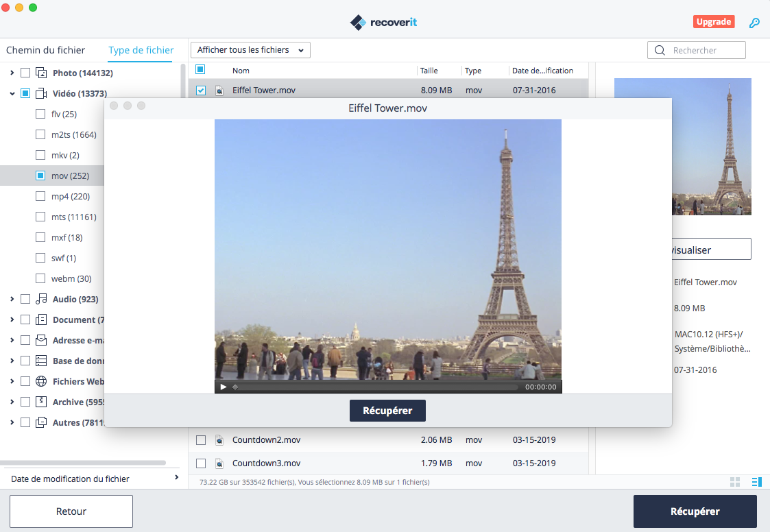Check the mp4 (220) checkbox
This screenshot has height=532, width=770.
(x=40, y=196)
